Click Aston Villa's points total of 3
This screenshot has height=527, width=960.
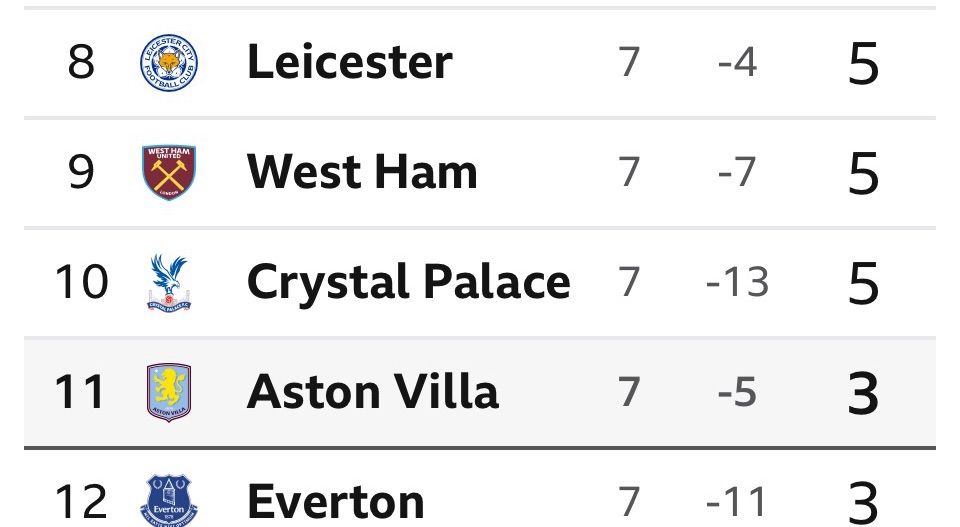[862, 392]
